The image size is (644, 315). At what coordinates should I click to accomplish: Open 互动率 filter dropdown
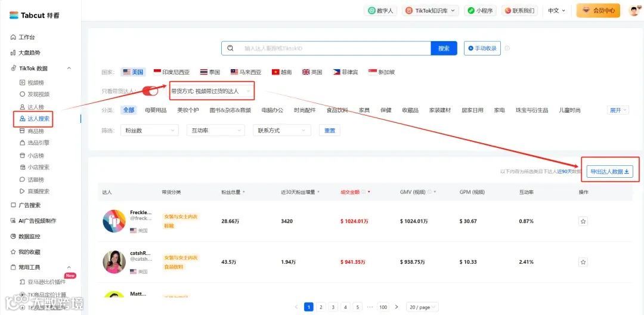[216, 131]
